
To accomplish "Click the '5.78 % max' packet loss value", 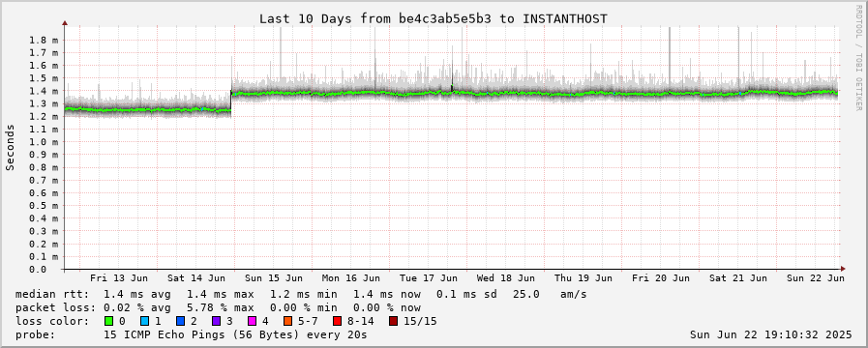I will tap(221, 307).
